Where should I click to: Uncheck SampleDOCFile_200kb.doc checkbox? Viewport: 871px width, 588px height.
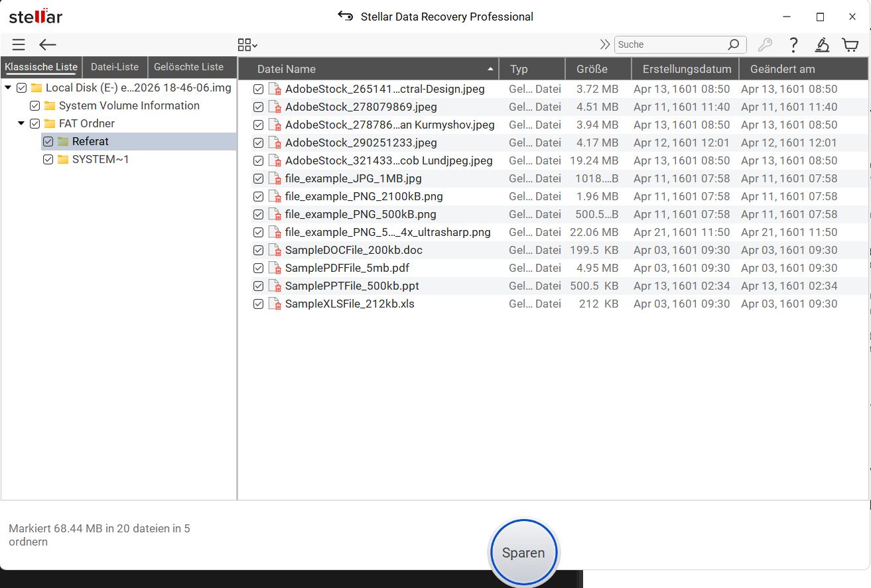coord(259,250)
